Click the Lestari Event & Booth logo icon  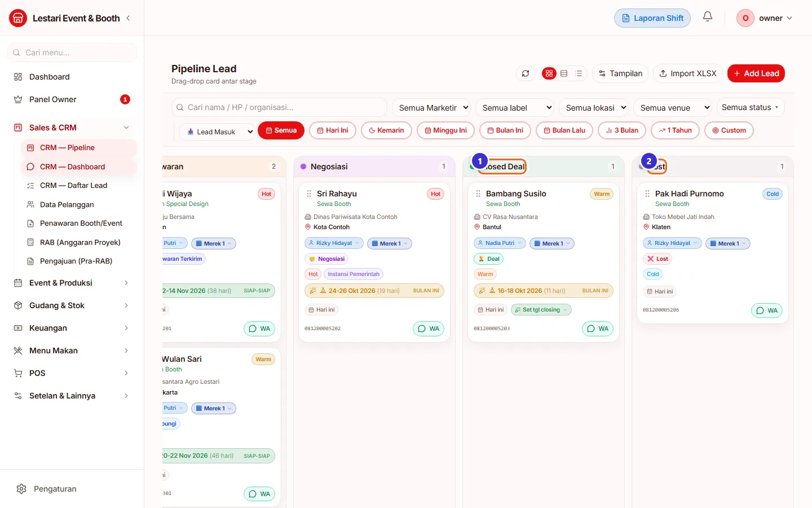point(18,18)
